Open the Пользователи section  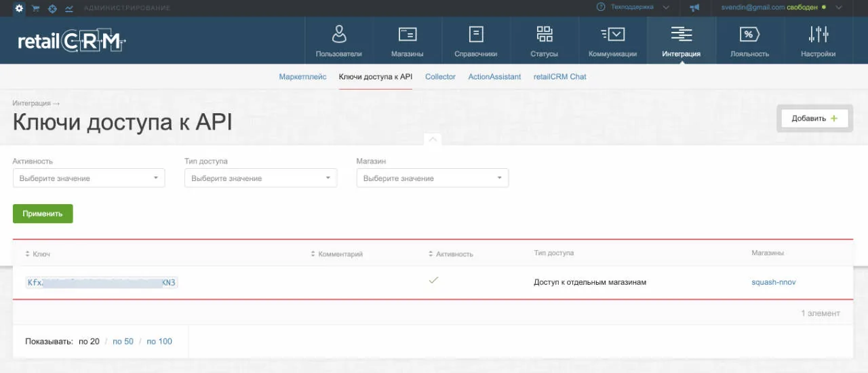pyautogui.click(x=338, y=41)
